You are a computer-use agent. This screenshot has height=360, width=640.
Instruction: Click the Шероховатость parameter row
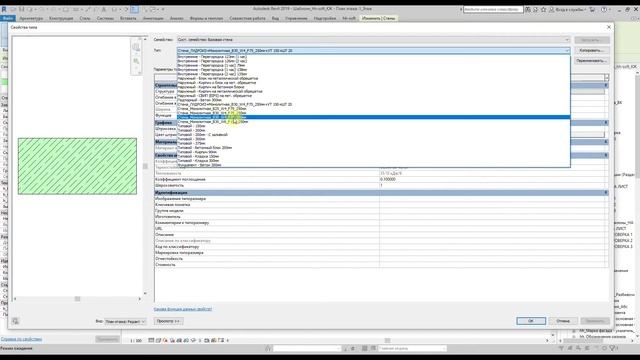[381, 185]
